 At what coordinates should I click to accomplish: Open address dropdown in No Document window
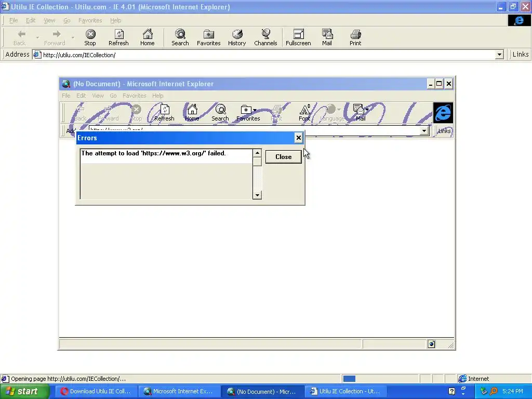pos(424,130)
